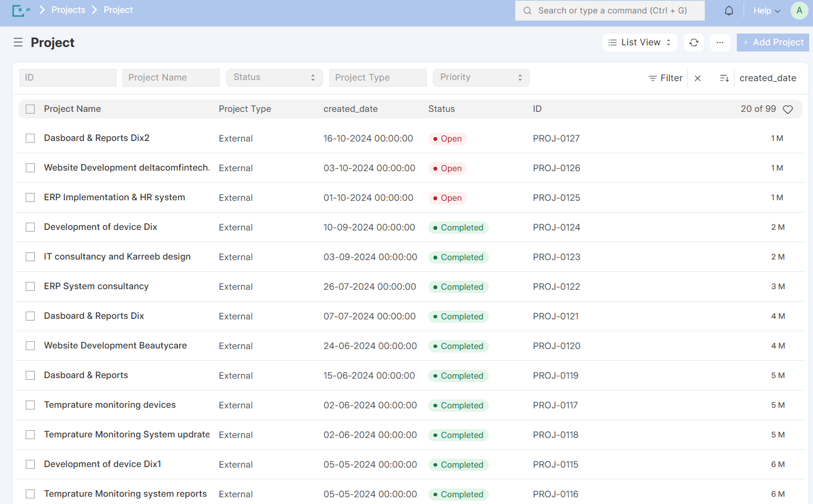Check the Development of device Dix1 row

click(x=30, y=464)
